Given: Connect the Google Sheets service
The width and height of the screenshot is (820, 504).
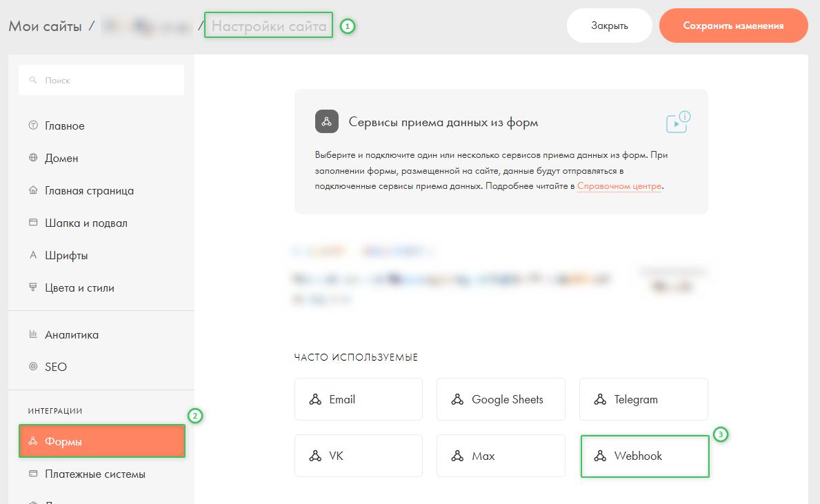Looking at the screenshot, I should [x=501, y=399].
